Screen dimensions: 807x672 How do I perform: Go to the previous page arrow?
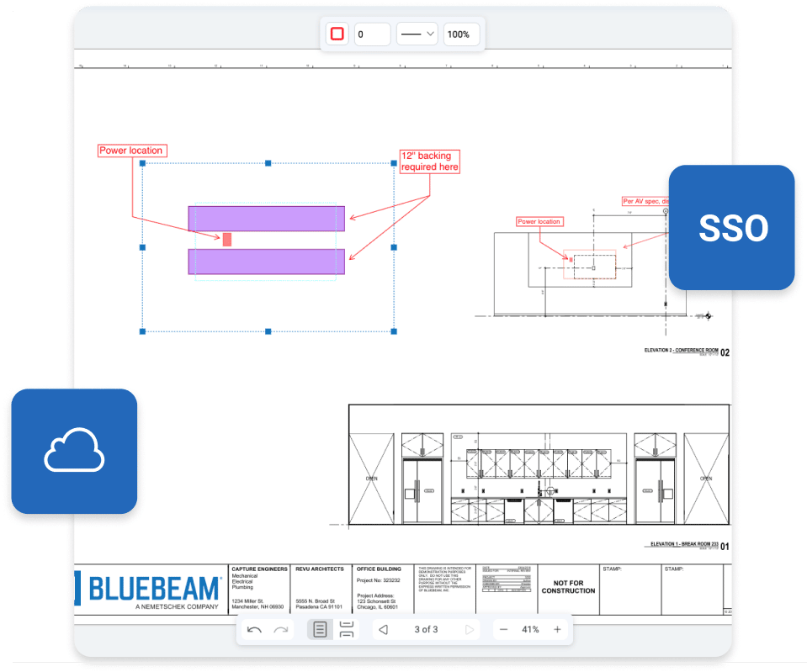[x=384, y=628]
